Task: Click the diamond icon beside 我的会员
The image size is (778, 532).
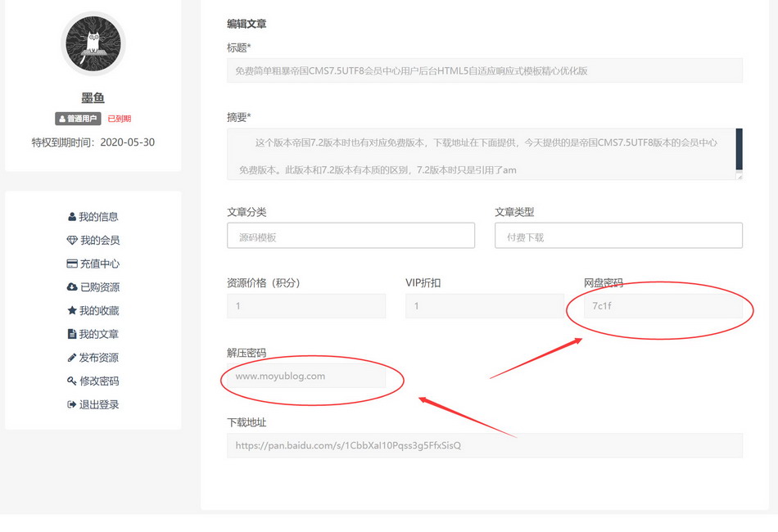Action: coord(72,240)
